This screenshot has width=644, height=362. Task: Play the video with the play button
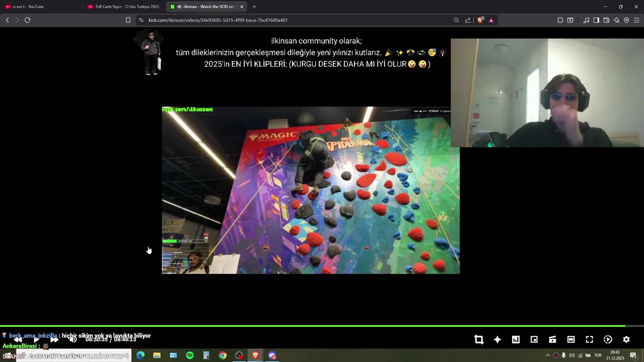point(36,339)
